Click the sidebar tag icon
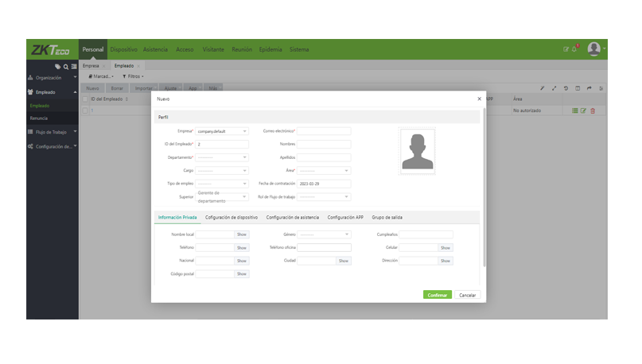Image resolution: width=642 pixels, height=364 pixels. pyautogui.click(x=56, y=66)
